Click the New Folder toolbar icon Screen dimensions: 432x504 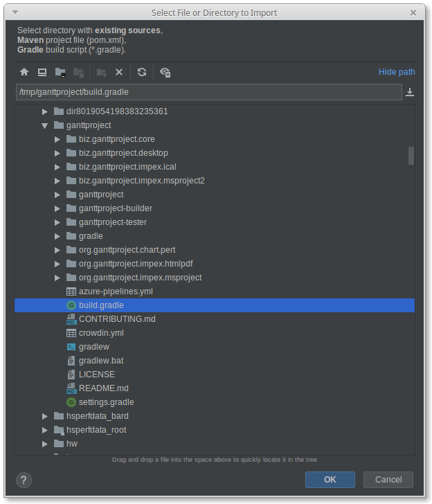click(102, 72)
